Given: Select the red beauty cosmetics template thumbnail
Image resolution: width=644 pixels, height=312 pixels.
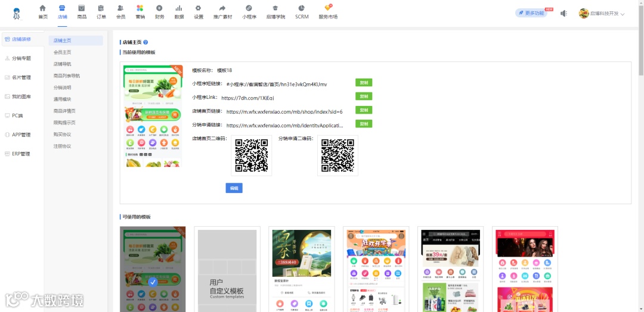Looking at the screenshot, I should (x=525, y=269).
